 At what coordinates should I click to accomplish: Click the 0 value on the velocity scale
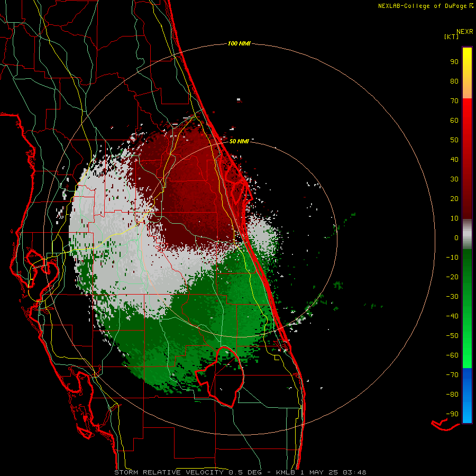tap(456, 238)
